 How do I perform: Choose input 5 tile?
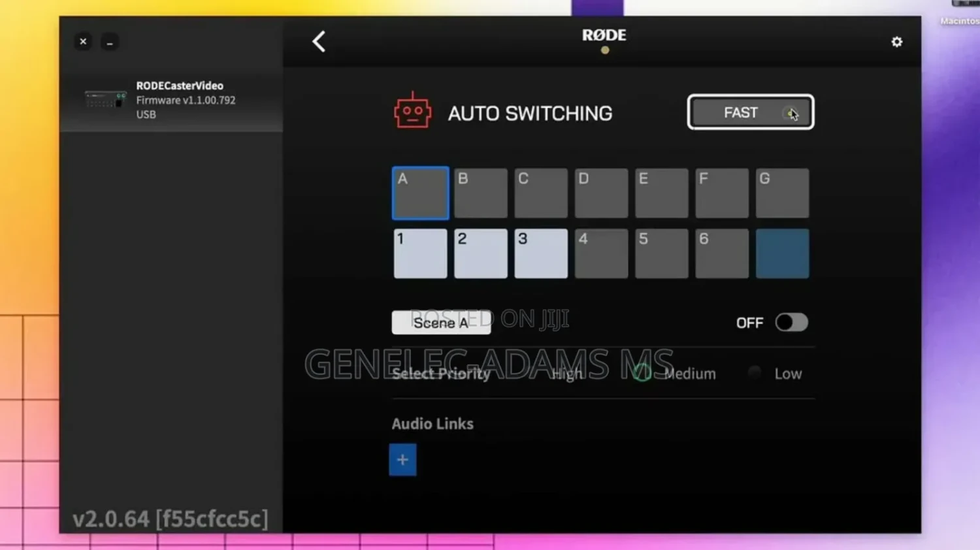pyautogui.click(x=661, y=253)
